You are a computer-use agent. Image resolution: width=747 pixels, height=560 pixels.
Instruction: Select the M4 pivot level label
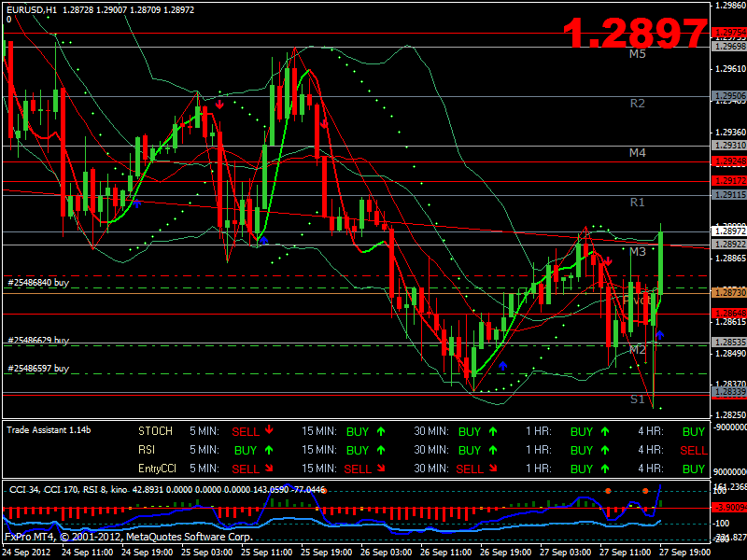638,153
